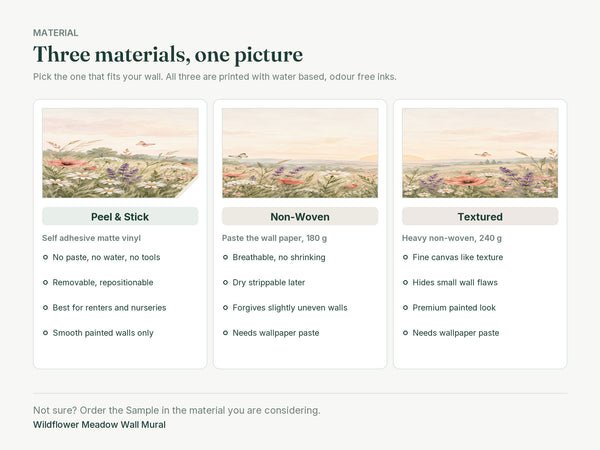The image size is (600, 450).
Task: Choose the Textured material label
Action: click(480, 217)
